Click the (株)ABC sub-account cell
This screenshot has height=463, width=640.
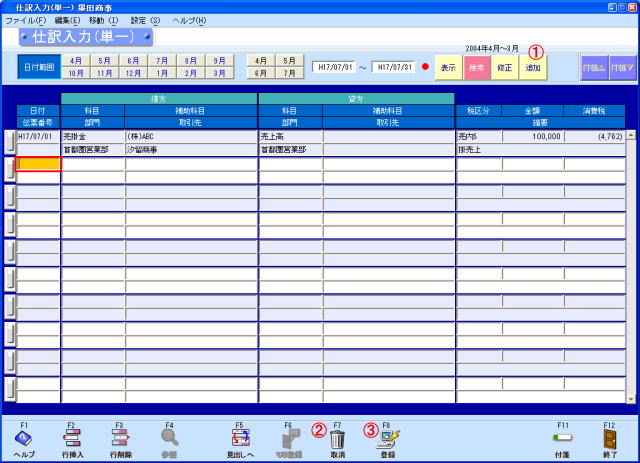(191, 136)
